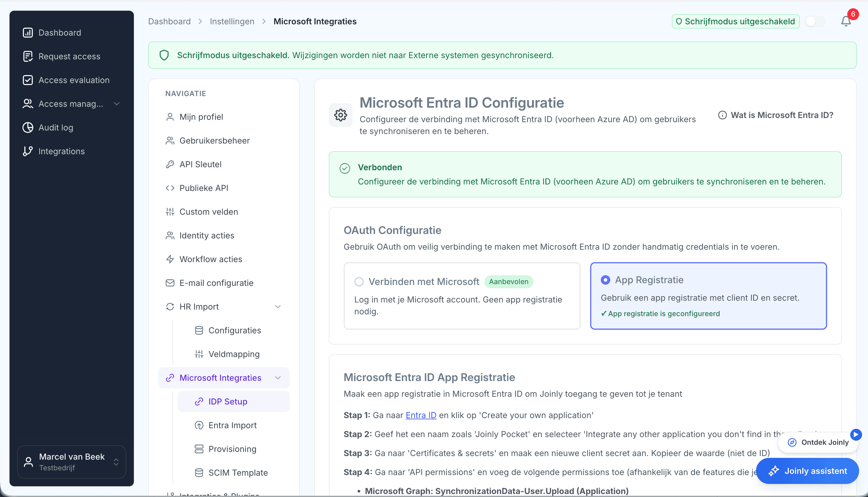This screenshot has height=497, width=868.
Task: Click the shield icon in the green banner
Action: 164,55
